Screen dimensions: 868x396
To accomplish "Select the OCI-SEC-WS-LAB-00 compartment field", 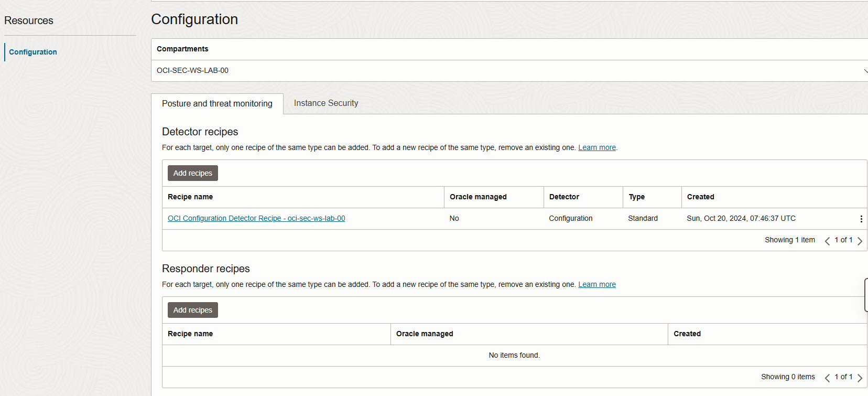I will pos(509,71).
